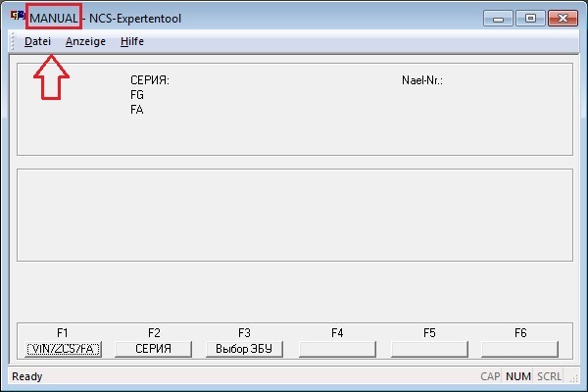
Task: Click the SCRL indicator in status bar
Action: 550,376
